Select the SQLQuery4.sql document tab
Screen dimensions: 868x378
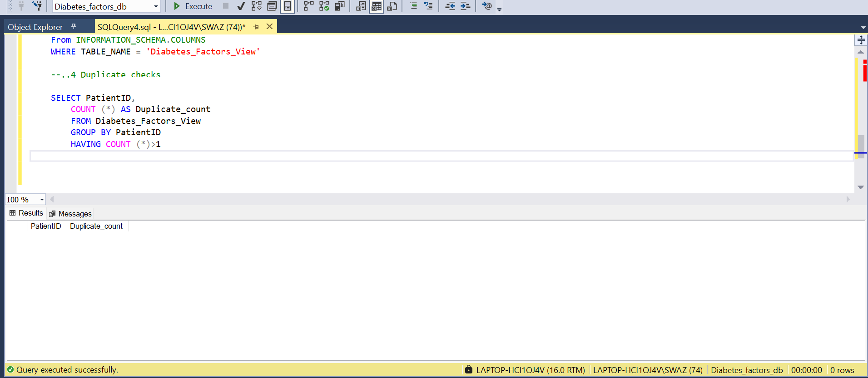(x=171, y=27)
